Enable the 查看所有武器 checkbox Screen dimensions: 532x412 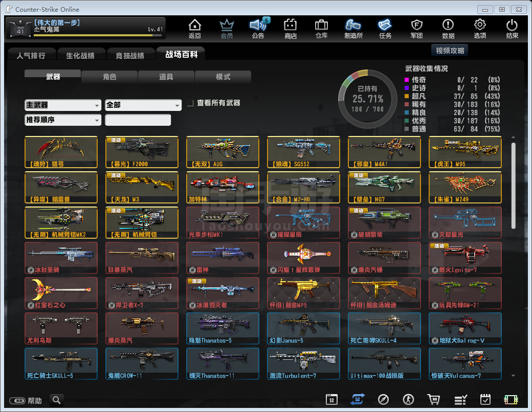[190, 103]
